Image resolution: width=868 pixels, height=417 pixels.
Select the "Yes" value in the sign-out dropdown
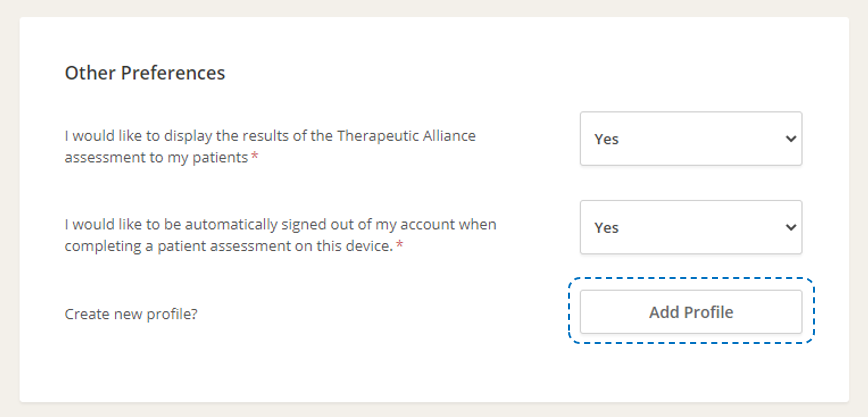(607, 228)
